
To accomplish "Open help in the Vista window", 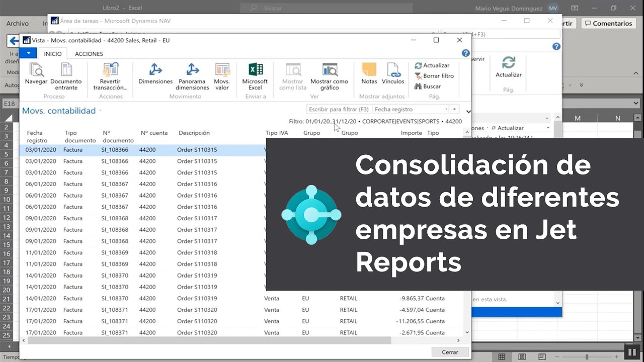I will click(466, 53).
